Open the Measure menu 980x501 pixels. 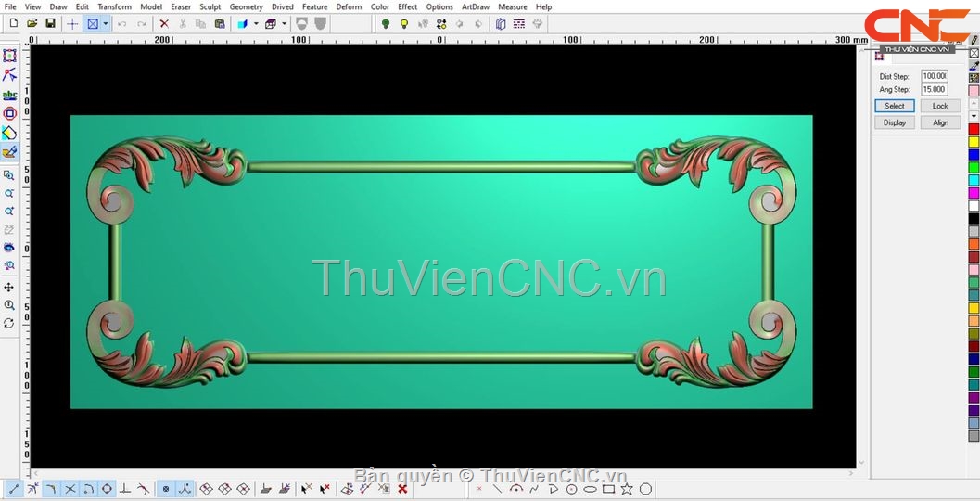513,6
